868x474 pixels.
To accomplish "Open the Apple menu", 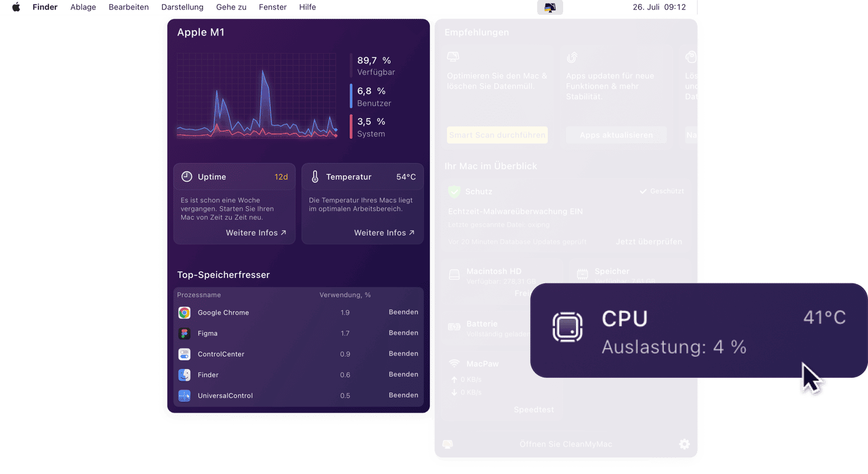I will click(x=16, y=7).
